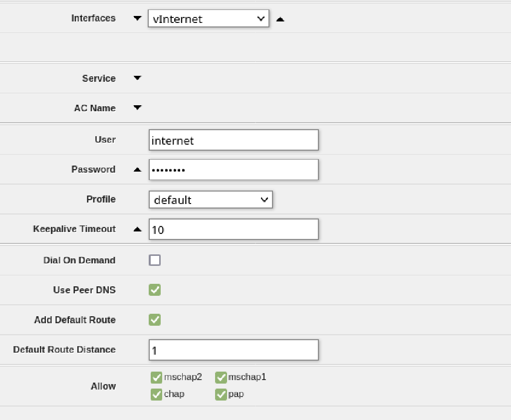
Task: Toggle the mschap1 allow checkbox
Action: click(x=221, y=377)
